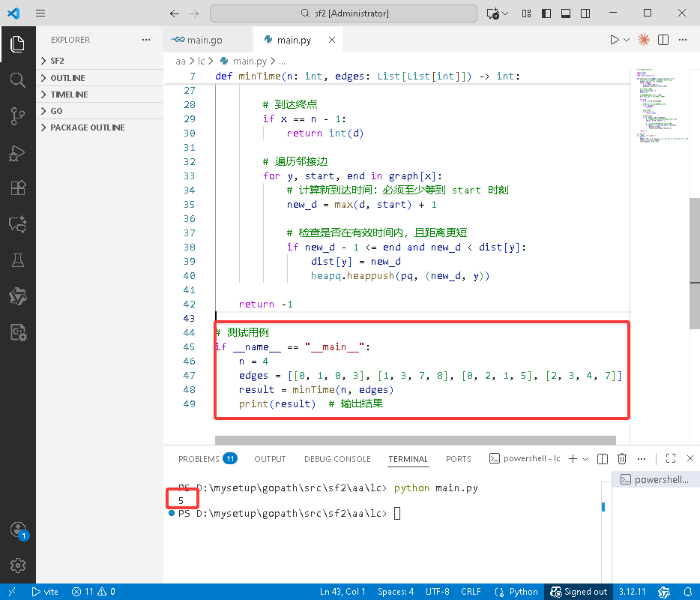Click powershell - lc terminal label
Viewport: 700px width, 600px height.
click(x=525, y=458)
